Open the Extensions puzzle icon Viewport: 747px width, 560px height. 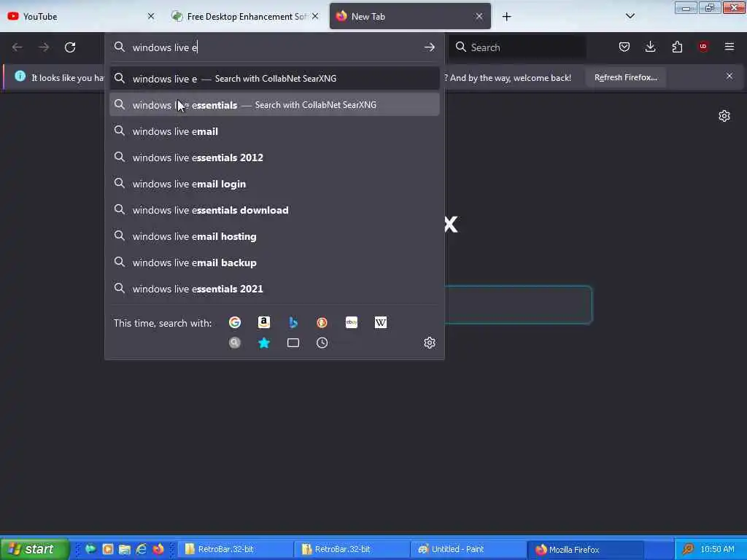677,47
